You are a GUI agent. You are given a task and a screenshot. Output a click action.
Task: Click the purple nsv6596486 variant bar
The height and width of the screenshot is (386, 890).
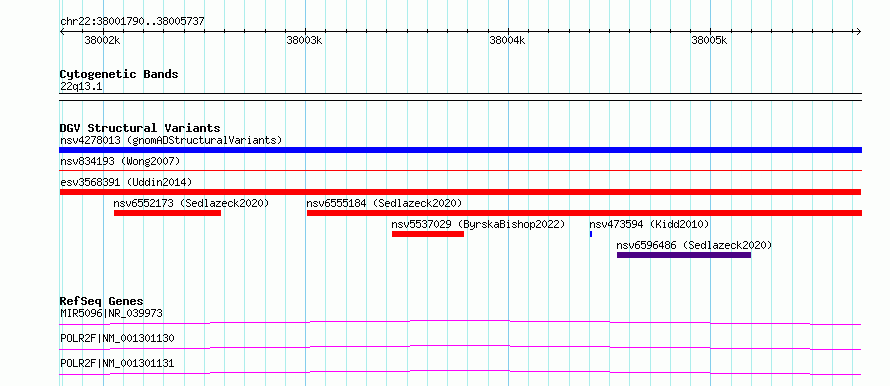(x=684, y=255)
